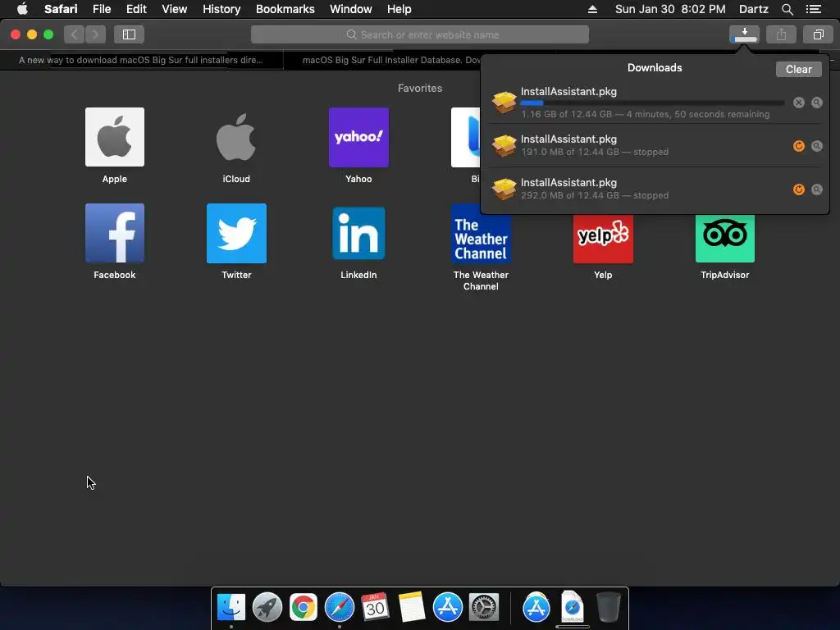The height and width of the screenshot is (630, 840).
Task: Click the download progress bar
Action: click(652, 103)
